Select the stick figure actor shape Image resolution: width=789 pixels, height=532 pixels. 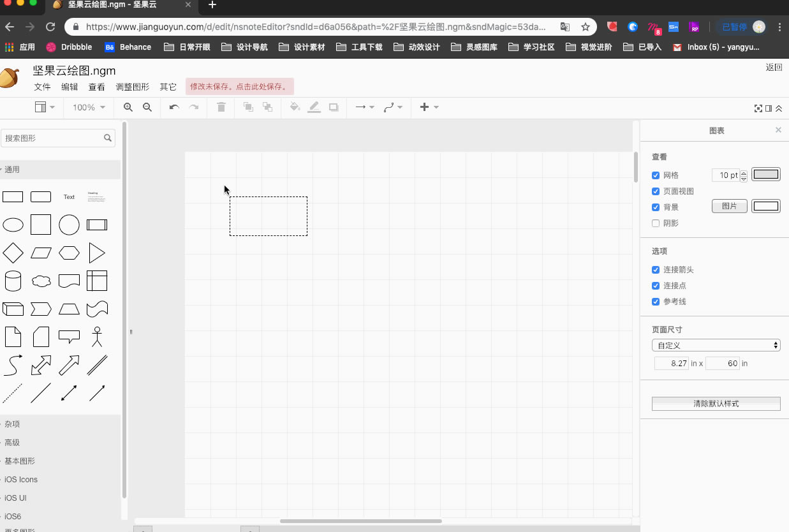pyautogui.click(x=97, y=337)
